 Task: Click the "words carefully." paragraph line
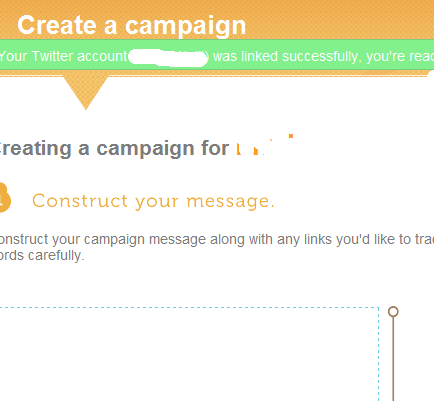point(42,256)
